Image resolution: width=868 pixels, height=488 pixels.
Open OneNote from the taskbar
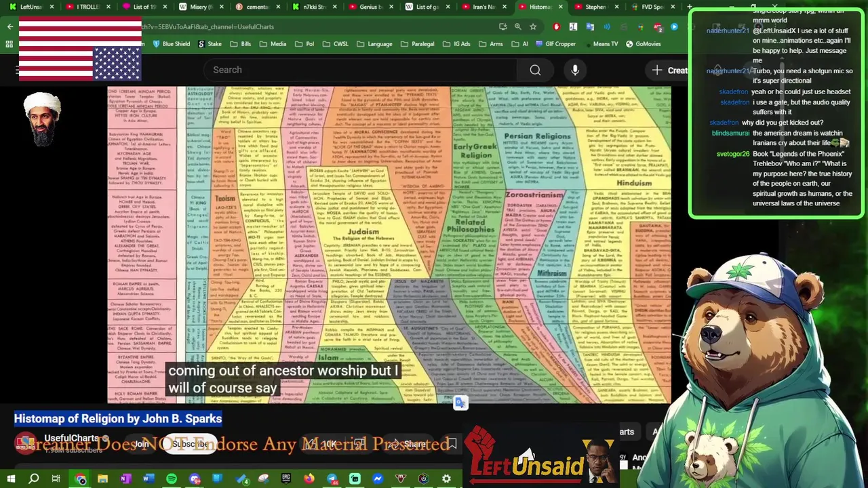click(x=125, y=479)
